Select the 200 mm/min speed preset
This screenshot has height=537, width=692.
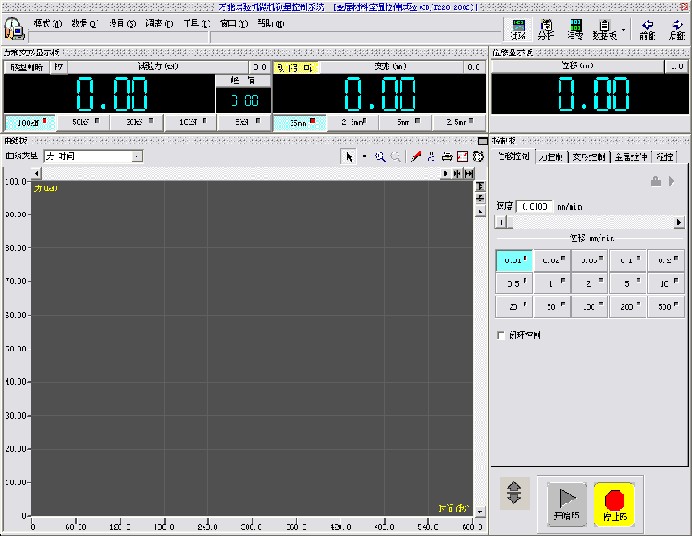(x=630, y=307)
